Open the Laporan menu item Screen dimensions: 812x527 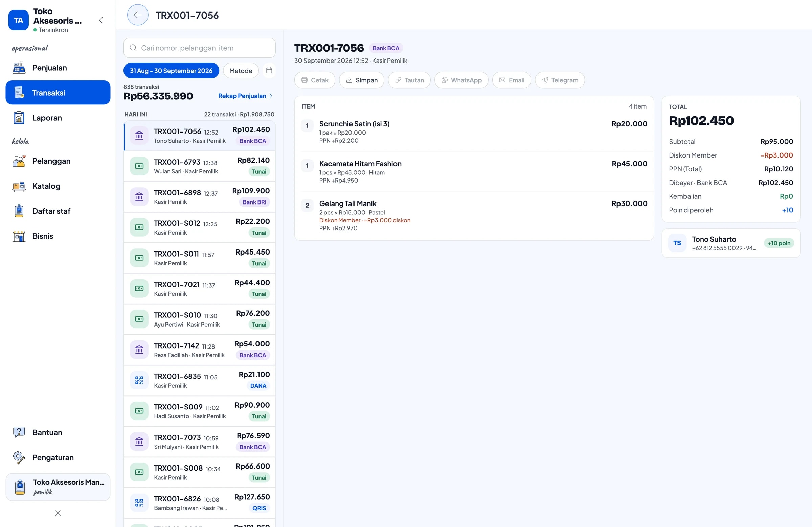58,118
